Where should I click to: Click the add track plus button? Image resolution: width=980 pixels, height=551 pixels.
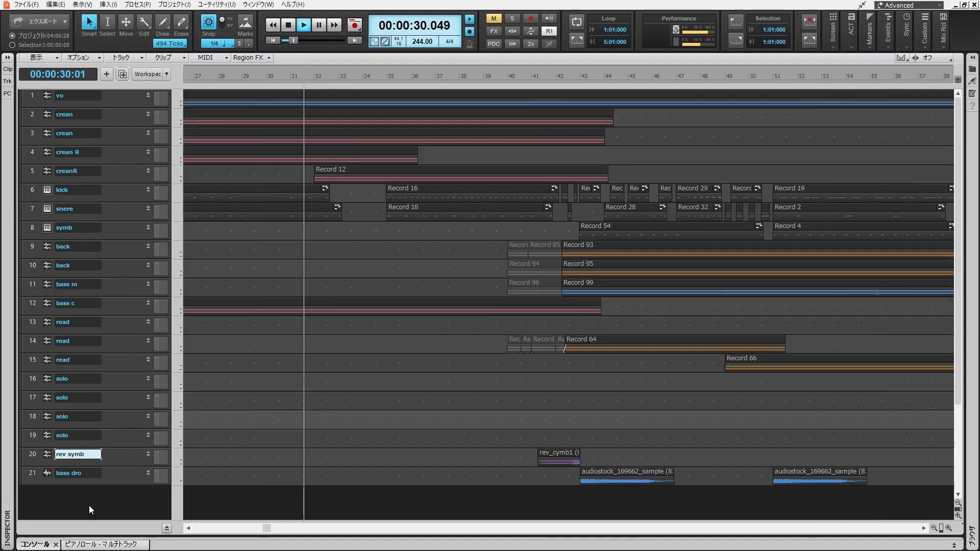point(106,74)
